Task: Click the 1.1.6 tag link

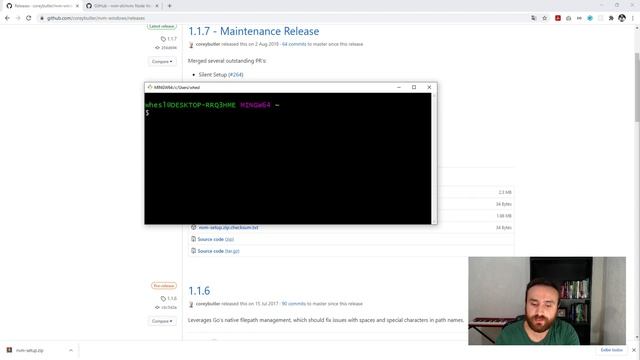Action: point(169,298)
